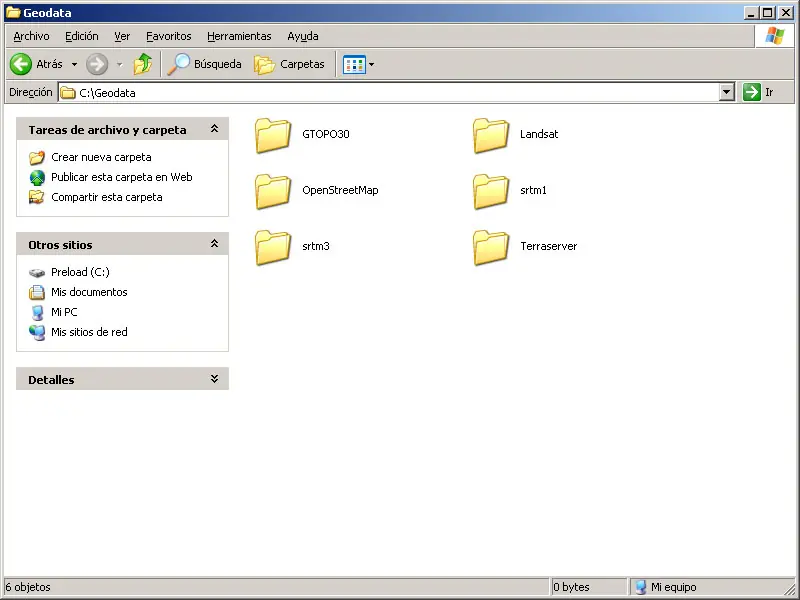This screenshot has height=600, width=800.
Task: Close the Geodata window
Action: 786,13
